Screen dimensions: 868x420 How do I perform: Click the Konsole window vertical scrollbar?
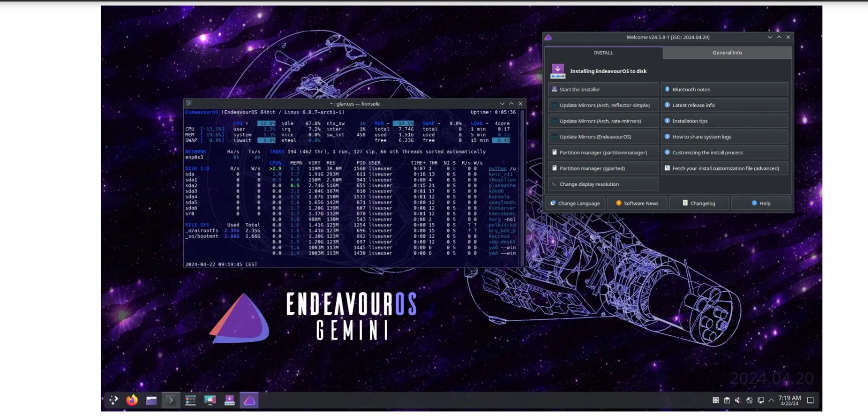(x=522, y=187)
